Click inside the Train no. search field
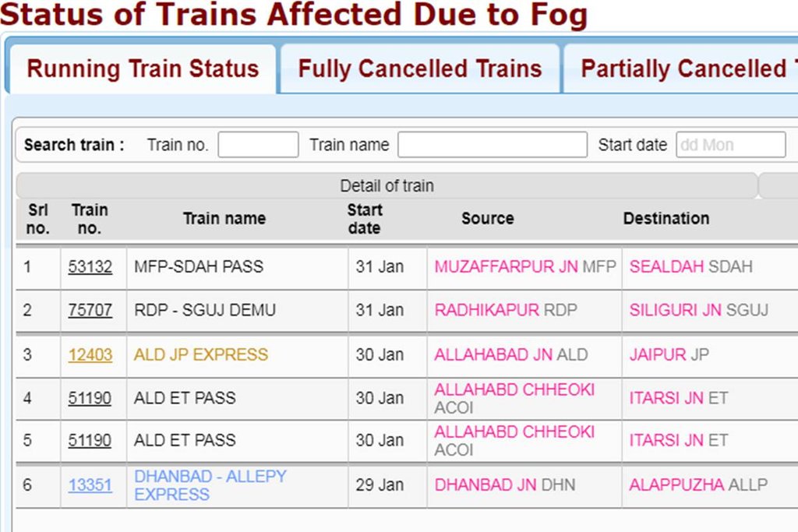Screen dimensions: 798x532 [260, 144]
